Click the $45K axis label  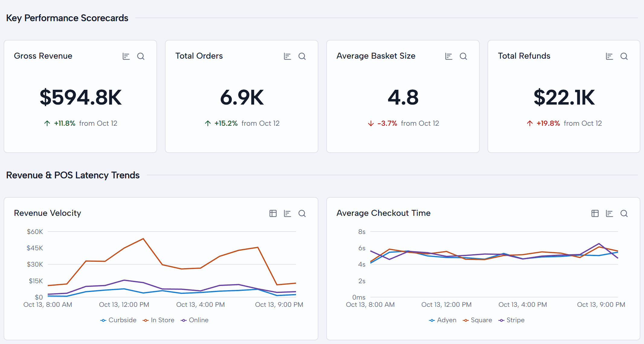[x=35, y=248]
